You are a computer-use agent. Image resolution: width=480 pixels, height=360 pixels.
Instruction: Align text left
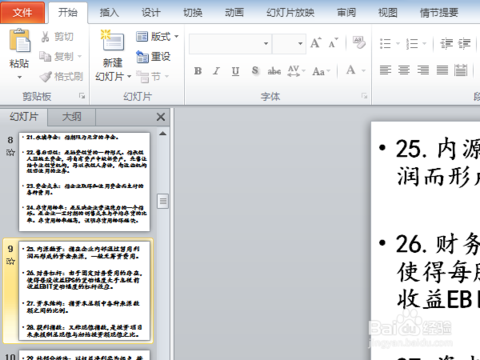(386, 70)
